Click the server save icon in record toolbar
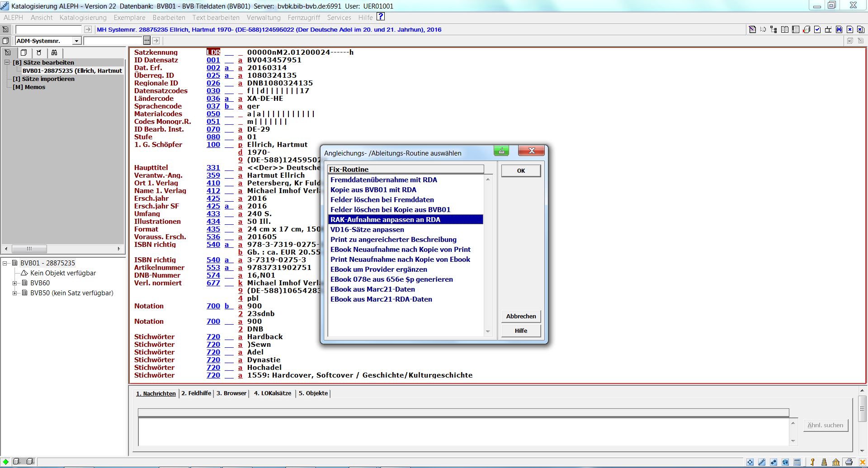This screenshot has height=468, width=868. click(807, 30)
